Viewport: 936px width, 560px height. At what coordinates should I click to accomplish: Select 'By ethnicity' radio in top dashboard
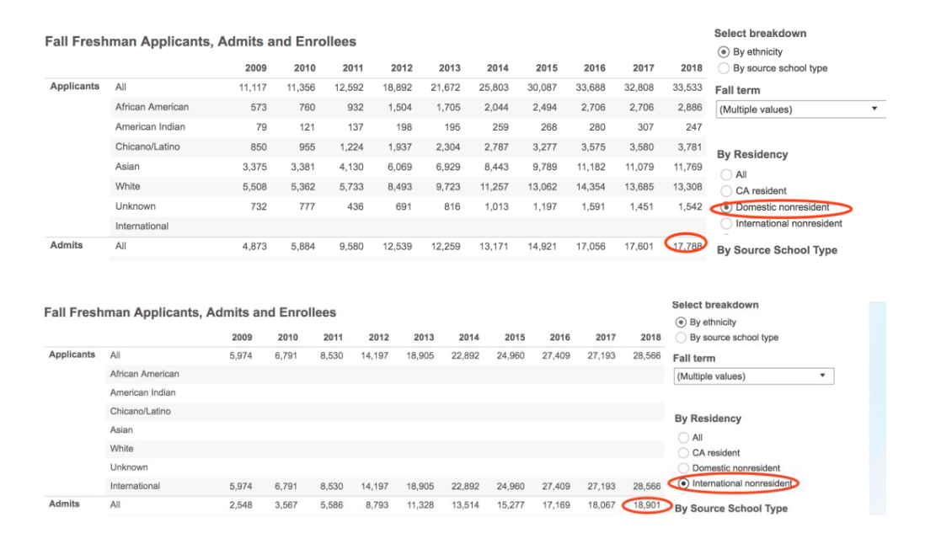[x=723, y=52]
